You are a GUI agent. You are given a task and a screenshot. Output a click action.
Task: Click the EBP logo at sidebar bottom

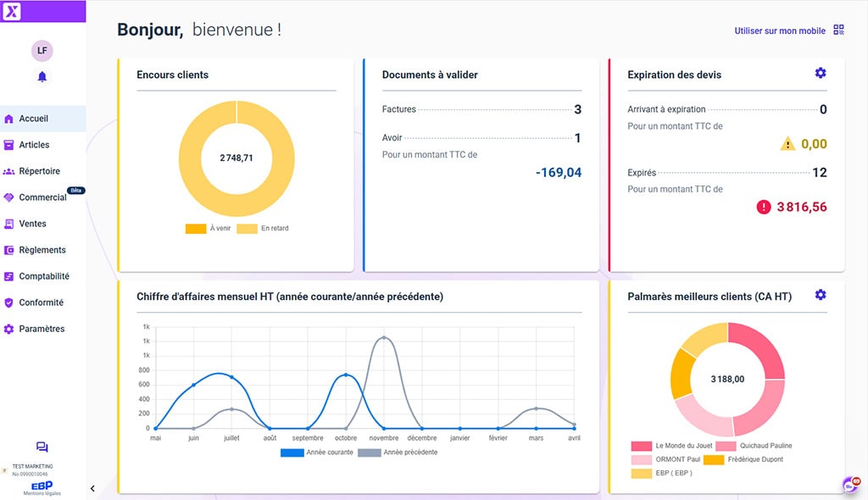coord(42,486)
